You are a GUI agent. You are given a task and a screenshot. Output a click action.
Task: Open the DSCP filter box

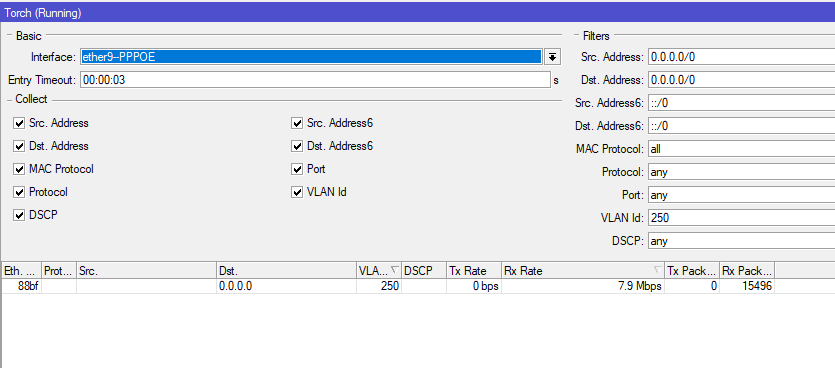pos(741,241)
